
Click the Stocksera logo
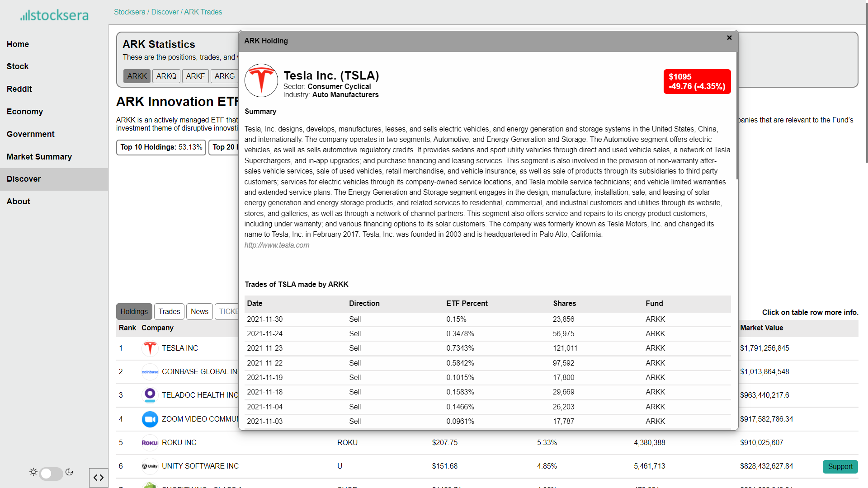click(x=54, y=15)
